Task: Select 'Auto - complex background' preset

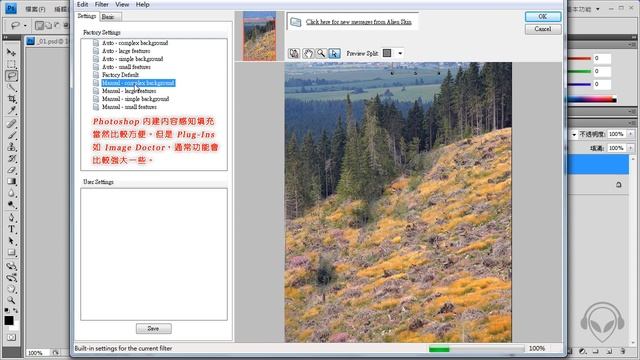Action: tap(135, 43)
